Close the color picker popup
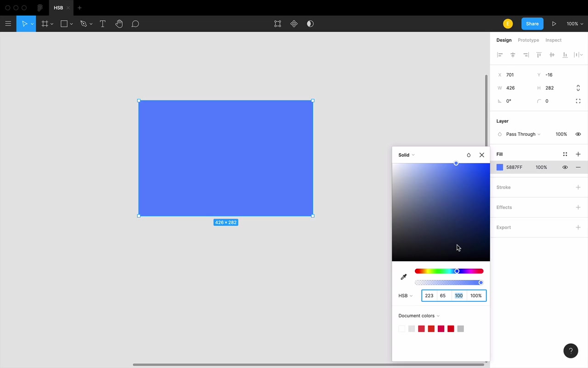Screen dimensions: 588x368 click(482, 155)
